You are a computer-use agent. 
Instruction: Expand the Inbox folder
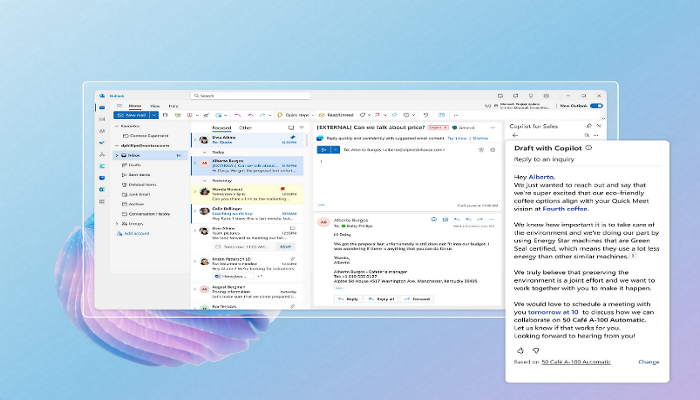point(117,155)
